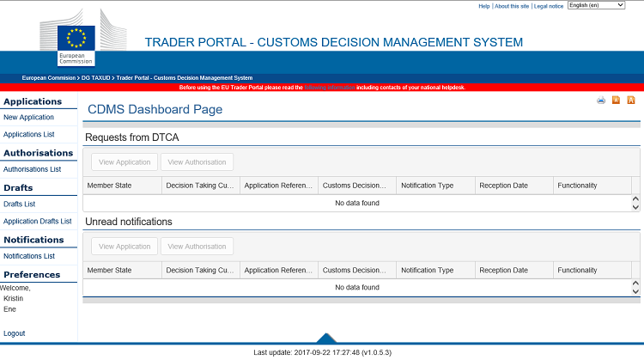The width and height of the screenshot is (644, 360).
Task: Click the Last update version text in footer
Action: (322, 352)
